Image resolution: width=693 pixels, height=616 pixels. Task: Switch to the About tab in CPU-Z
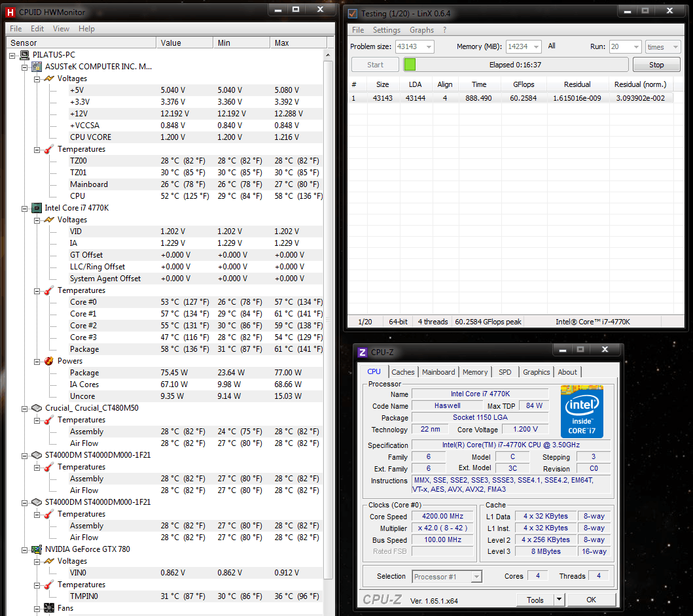(x=567, y=372)
